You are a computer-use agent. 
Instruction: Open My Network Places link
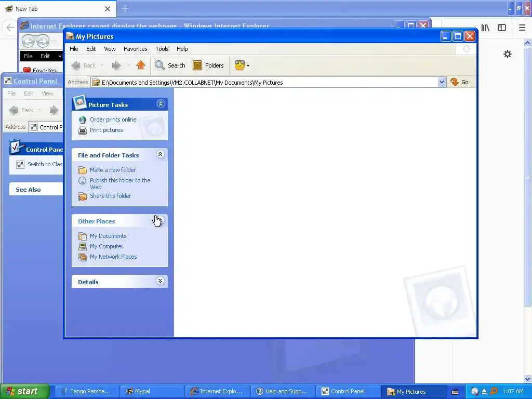coord(113,257)
